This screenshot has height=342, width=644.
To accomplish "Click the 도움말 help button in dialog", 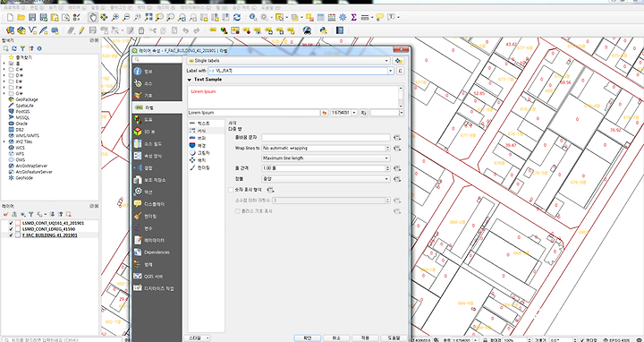I will 394,338.
